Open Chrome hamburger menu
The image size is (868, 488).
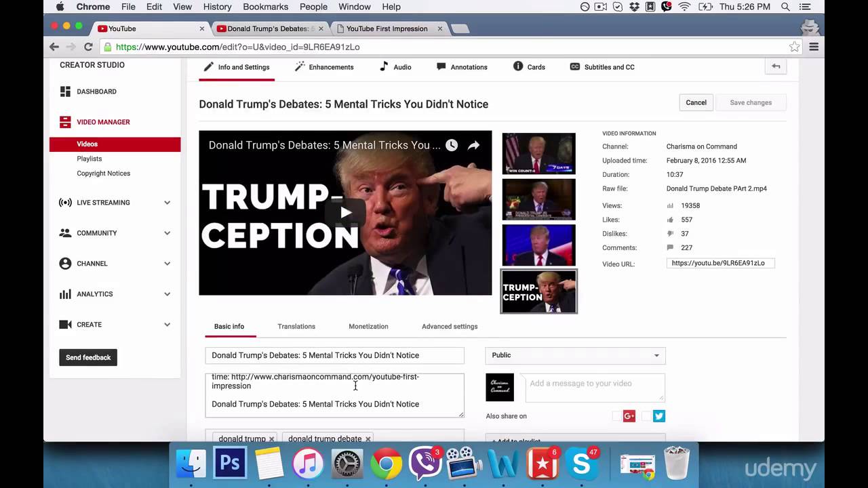pyautogui.click(x=814, y=47)
